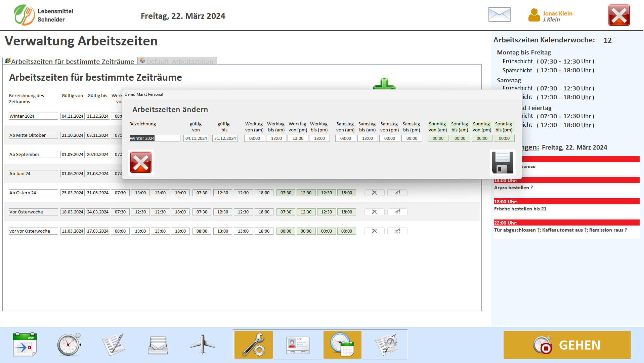
Task: Open the airplane vacation icon
Action: 203,345
